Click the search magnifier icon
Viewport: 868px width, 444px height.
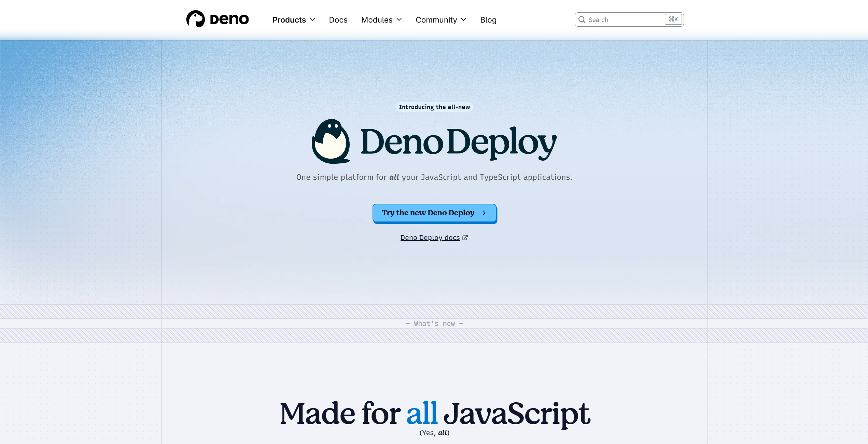point(582,19)
